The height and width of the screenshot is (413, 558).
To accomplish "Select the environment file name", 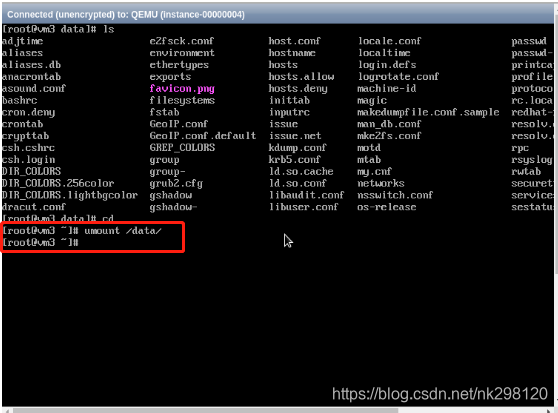I will click(182, 53).
